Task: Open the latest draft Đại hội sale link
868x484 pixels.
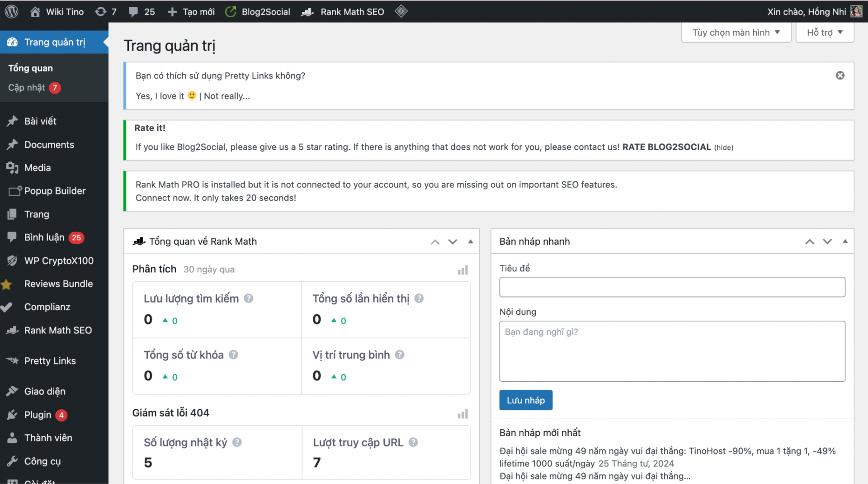Action: coord(667,457)
